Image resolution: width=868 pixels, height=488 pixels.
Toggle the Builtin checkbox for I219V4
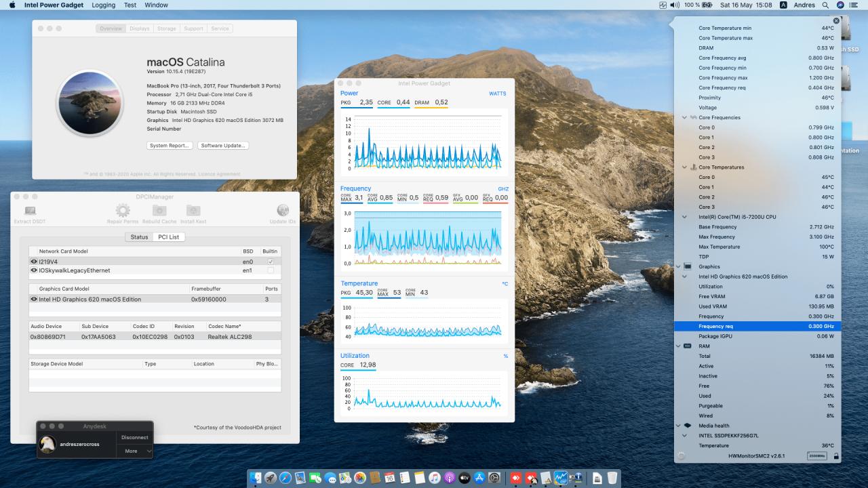[271, 262]
